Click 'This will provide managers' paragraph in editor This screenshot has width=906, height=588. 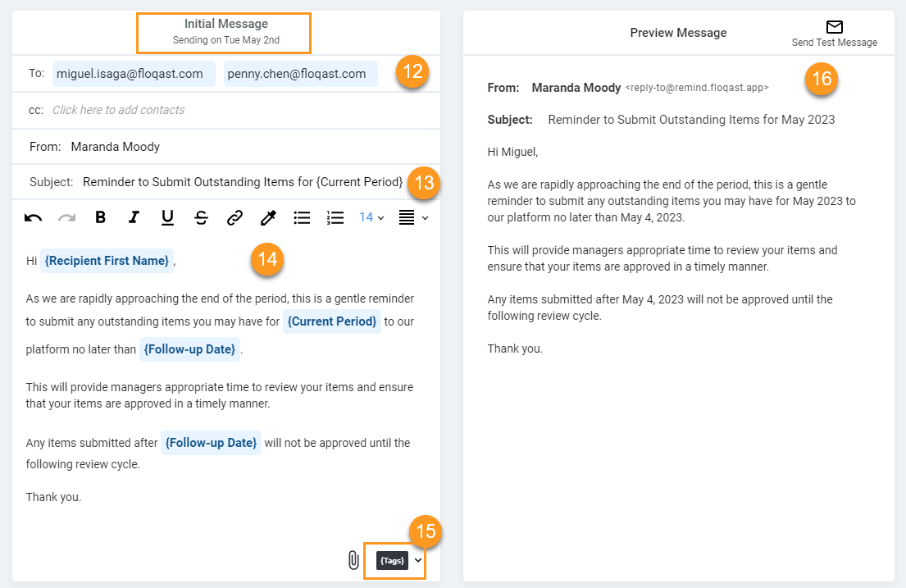[x=220, y=395]
